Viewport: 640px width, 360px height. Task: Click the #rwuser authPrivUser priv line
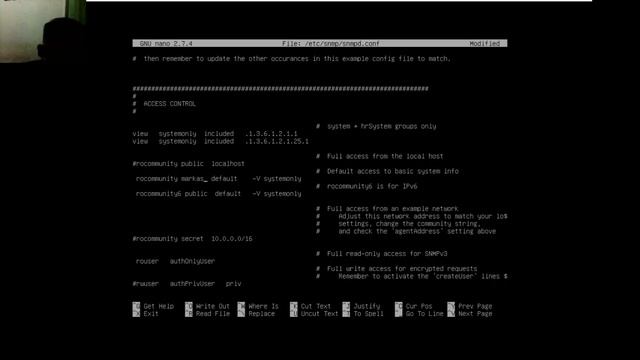click(187, 284)
